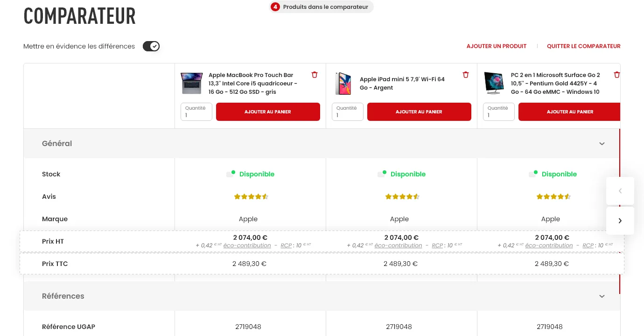The width and height of the screenshot is (644, 336).
Task: Focus the MacBook Pro quantity field
Action: [x=196, y=112]
